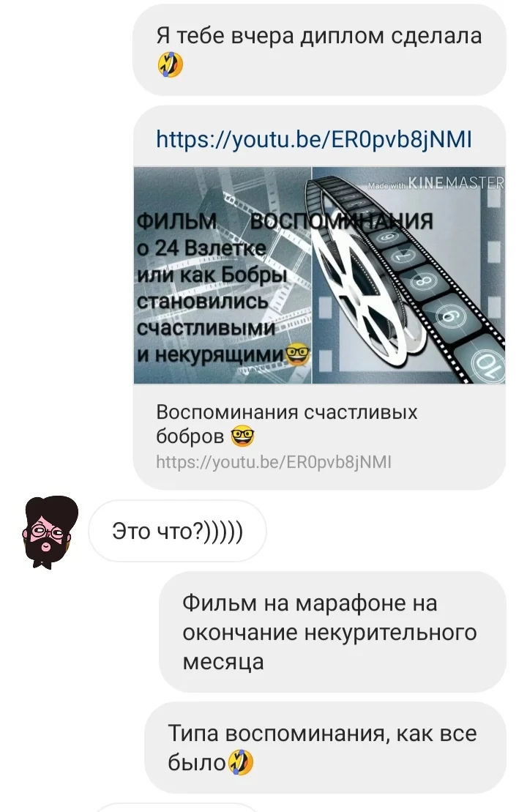Open the YouTube video thumbnail preview
527x812 pixels.
point(319,275)
